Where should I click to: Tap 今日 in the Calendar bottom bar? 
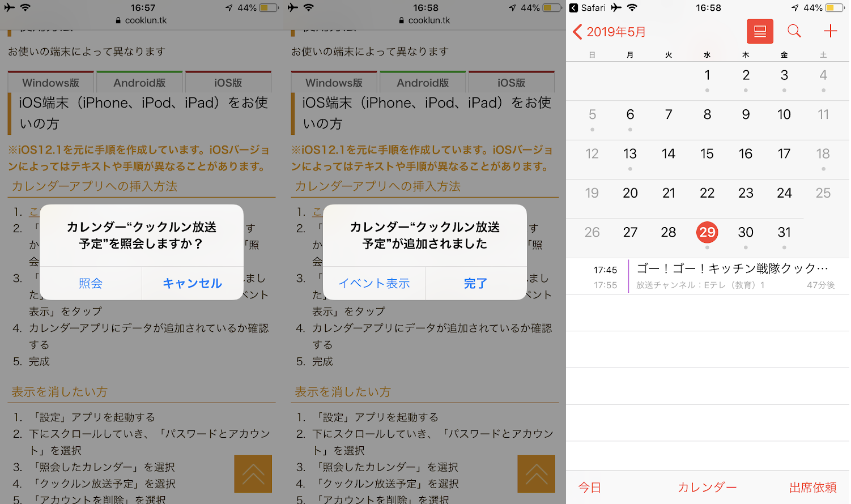pos(589,488)
